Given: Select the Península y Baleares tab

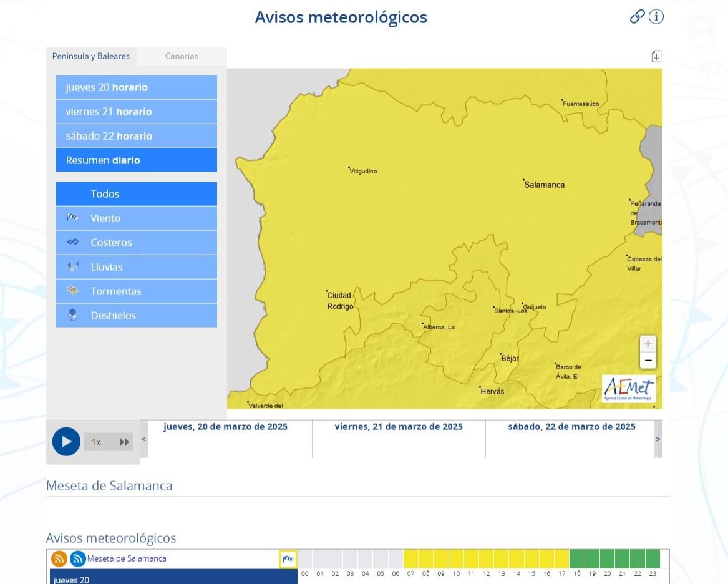Looking at the screenshot, I should point(91,56).
